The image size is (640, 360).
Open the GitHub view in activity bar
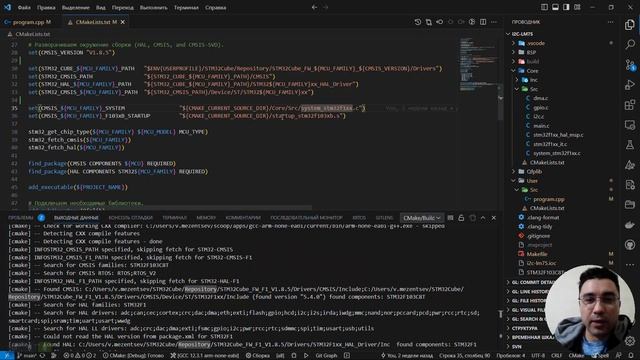630,244
